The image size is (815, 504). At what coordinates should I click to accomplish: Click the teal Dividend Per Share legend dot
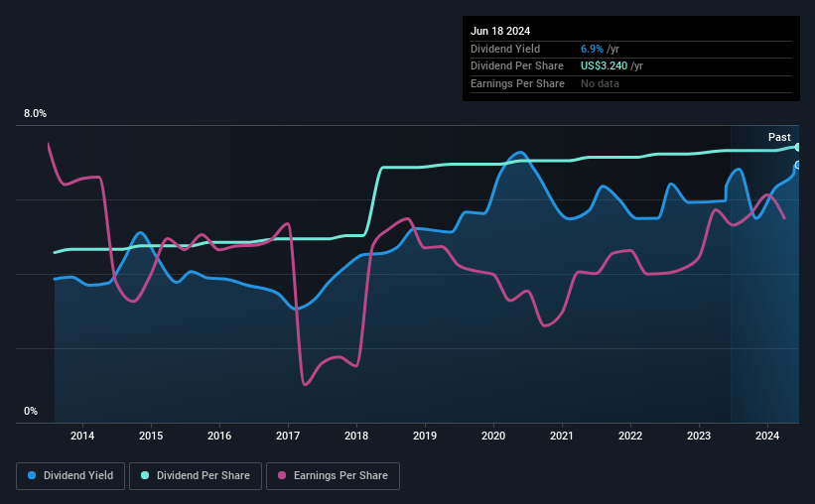pos(145,475)
